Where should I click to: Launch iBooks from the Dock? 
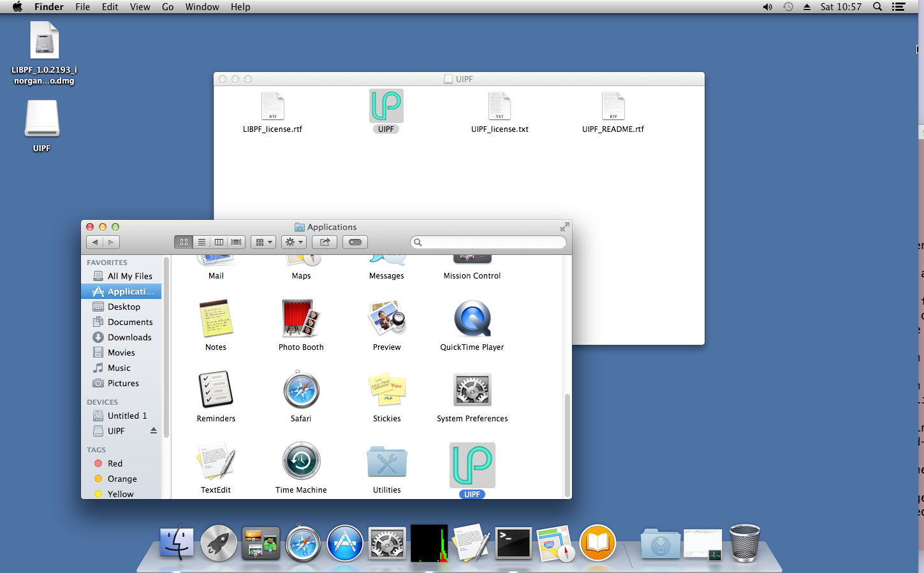click(x=598, y=544)
